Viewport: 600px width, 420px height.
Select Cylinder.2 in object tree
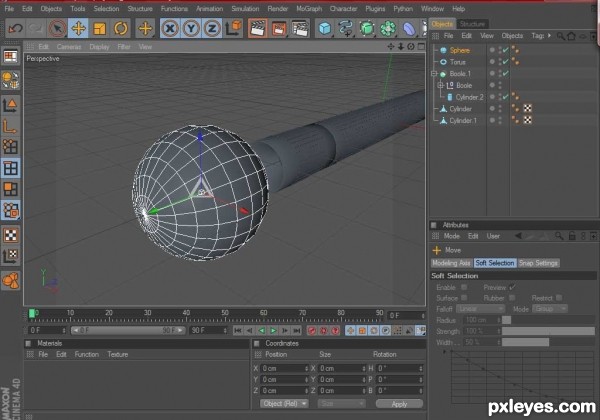[470, 97]
